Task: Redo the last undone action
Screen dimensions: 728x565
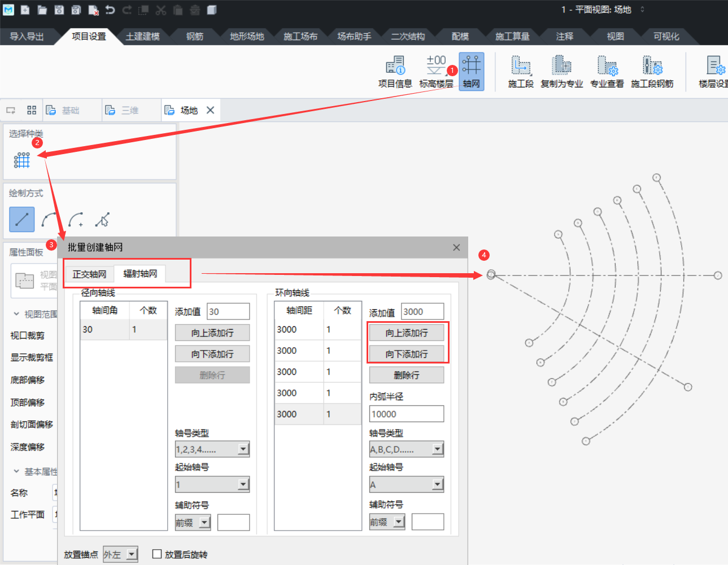Action: (x=127, y=10)
